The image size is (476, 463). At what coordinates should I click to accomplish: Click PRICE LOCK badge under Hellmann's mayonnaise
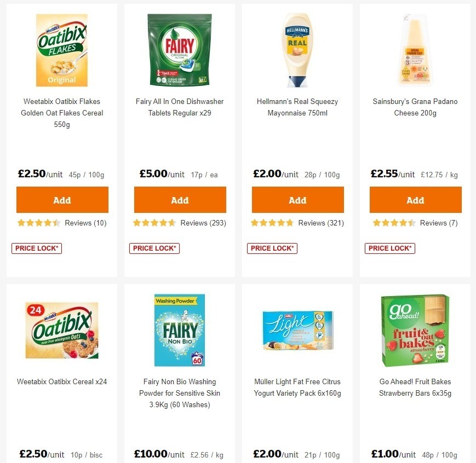[x=272, y=248]
